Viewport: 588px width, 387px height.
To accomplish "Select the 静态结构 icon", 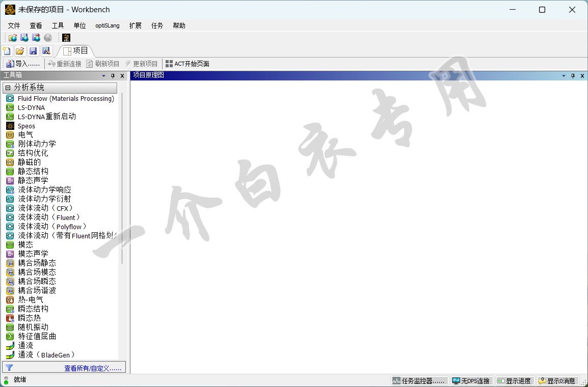I will tap(10, 171).
